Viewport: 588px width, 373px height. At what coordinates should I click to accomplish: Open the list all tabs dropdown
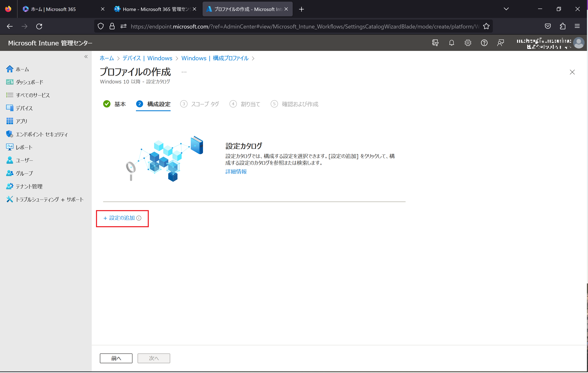[506, 9]
